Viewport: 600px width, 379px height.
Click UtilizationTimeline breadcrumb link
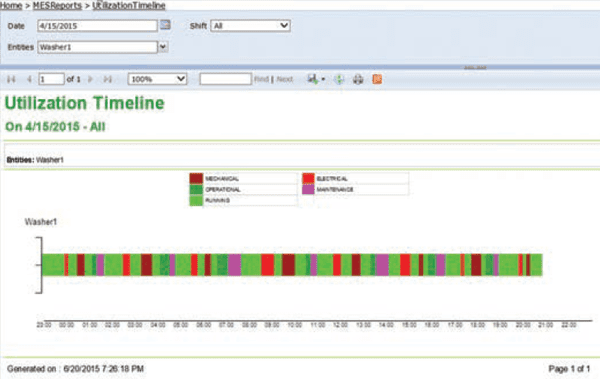click(129, 5)
